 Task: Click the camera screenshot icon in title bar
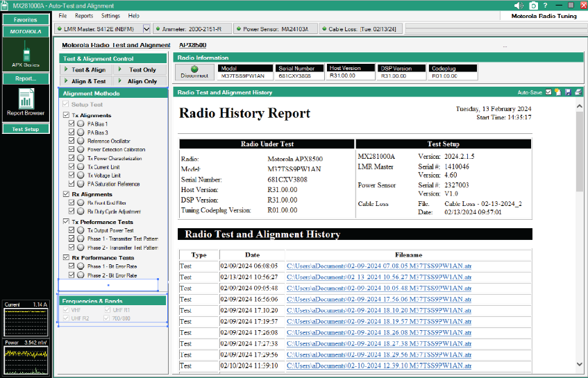533,6
